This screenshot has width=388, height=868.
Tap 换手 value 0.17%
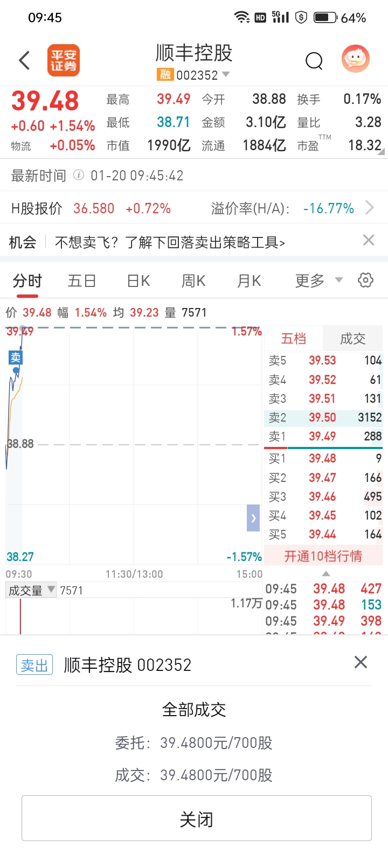point(362,99)
